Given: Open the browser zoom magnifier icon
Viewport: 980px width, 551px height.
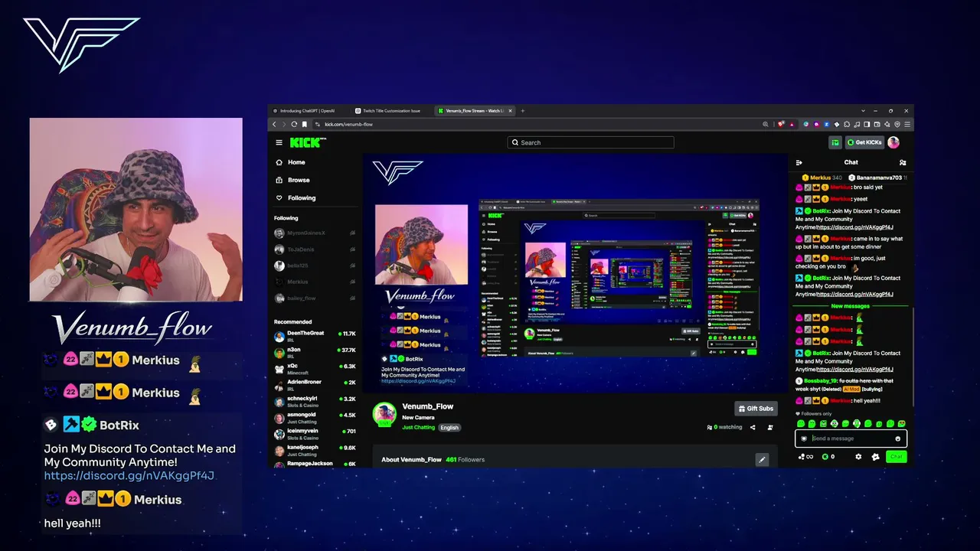Looking at the screenshot, I should click(x=765, y=124).
